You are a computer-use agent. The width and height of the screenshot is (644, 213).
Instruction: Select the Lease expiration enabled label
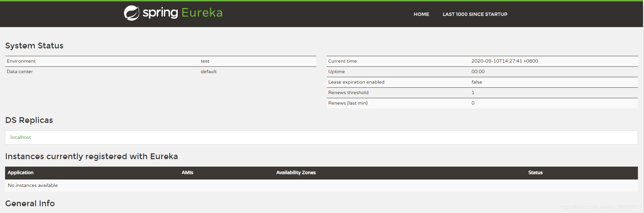click(x=356, y=82)
